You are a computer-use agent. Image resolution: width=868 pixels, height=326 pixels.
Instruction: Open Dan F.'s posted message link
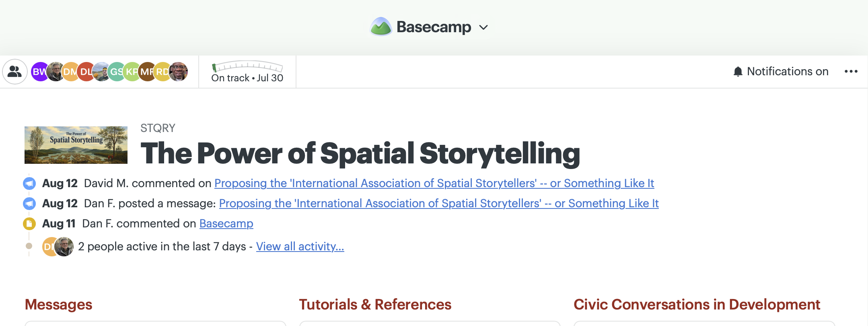coord(439,203)
